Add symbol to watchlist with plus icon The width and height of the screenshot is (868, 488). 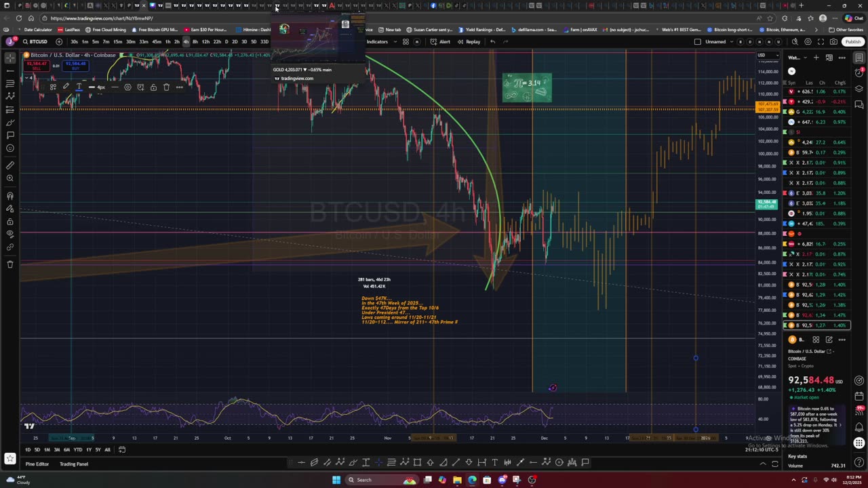click(816, 58)
